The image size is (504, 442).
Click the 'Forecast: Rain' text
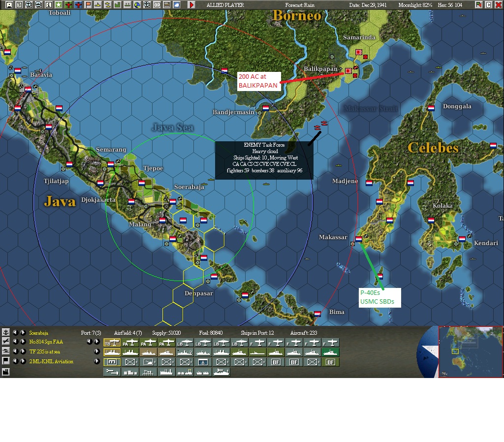[300, 5]
